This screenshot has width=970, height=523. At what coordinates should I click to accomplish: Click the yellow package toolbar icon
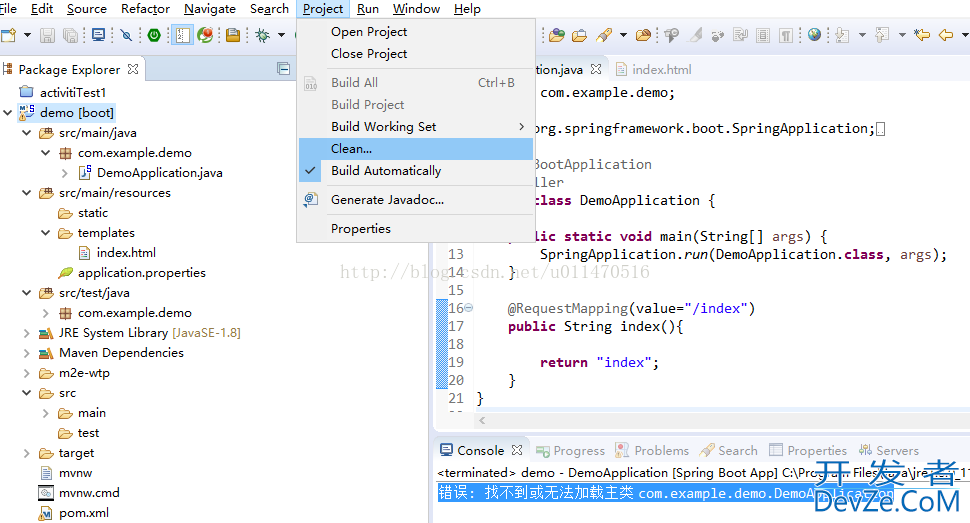pyautogui.click(x=233, y=35)
